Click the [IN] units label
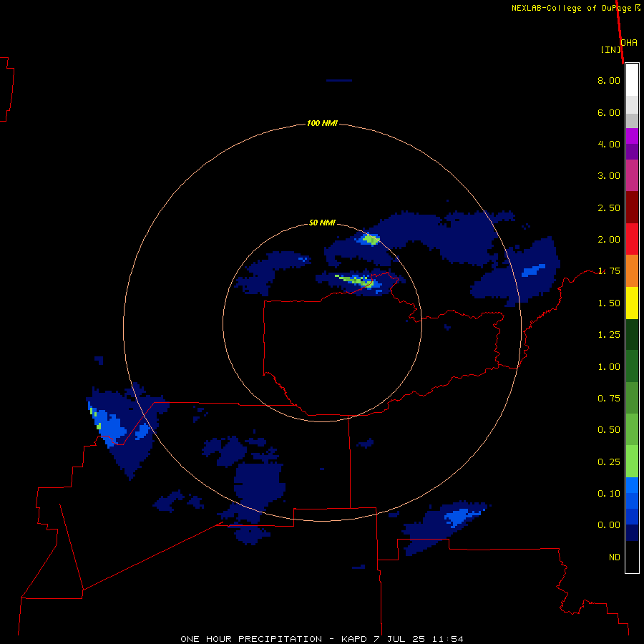644x644 pixels. 610,49
